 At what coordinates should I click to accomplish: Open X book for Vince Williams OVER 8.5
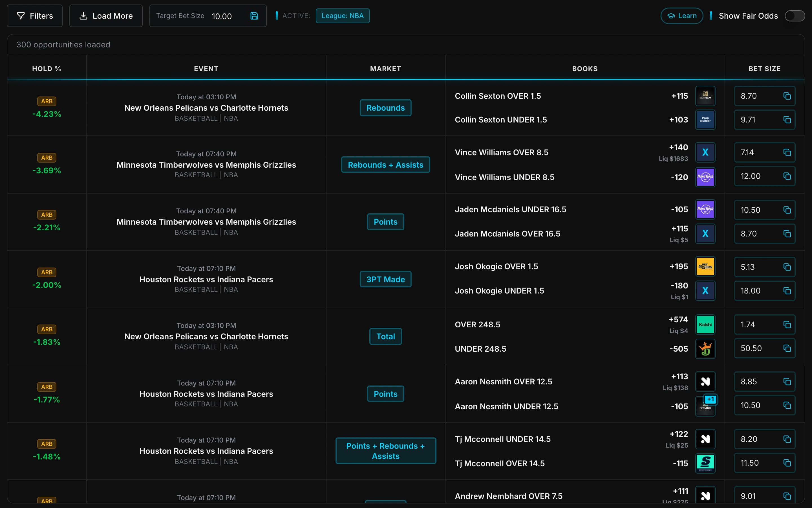pyautogui.click(x=705, y=152)
